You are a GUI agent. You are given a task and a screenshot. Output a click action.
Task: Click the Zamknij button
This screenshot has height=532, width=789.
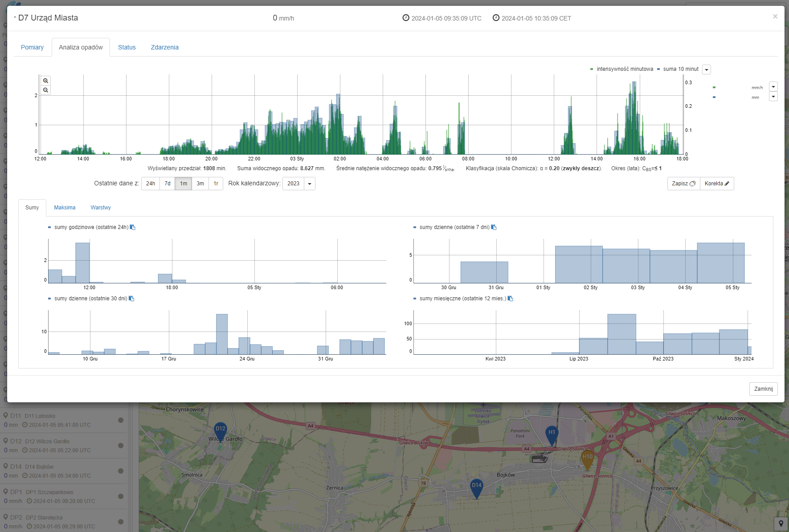[763, 389]
